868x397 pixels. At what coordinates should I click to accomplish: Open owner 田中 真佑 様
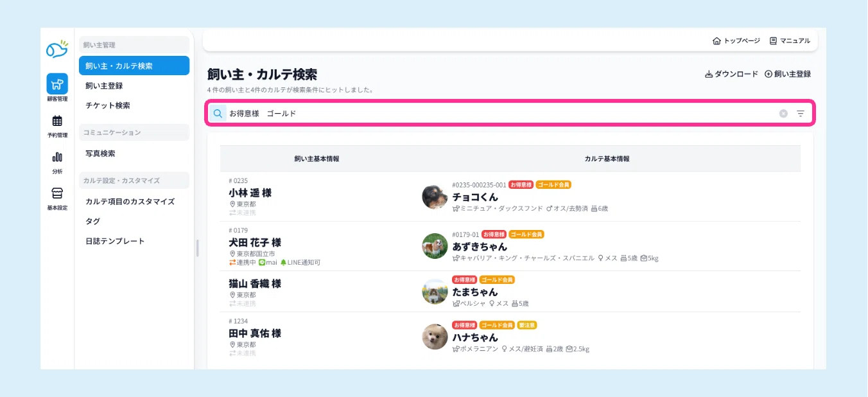click(254, 333)
